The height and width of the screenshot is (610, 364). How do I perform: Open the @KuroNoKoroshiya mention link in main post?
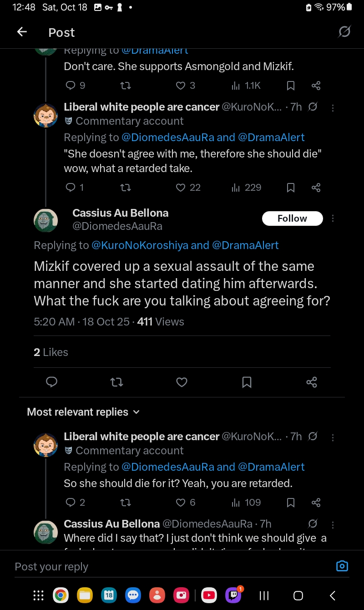(x=140, y=245)
